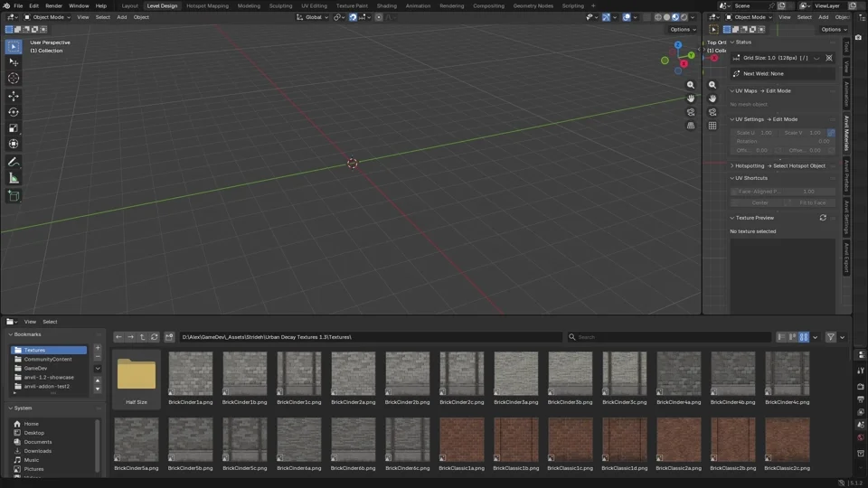Switch to rendered viewport shading
Screen dimensions: 868x488
tap(684, 17)
